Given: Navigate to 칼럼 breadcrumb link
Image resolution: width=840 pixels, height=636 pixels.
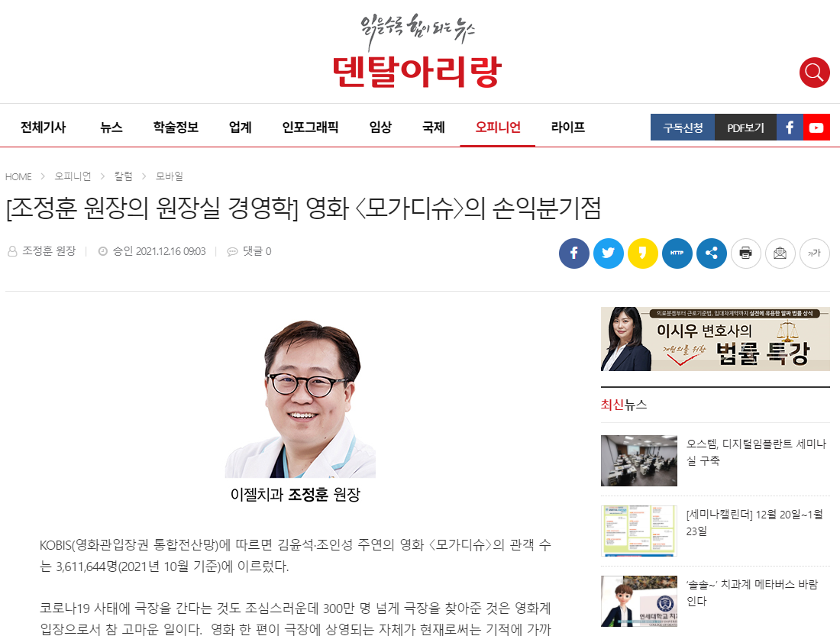Looking at the screenshot, I should (x=123, y=176).
